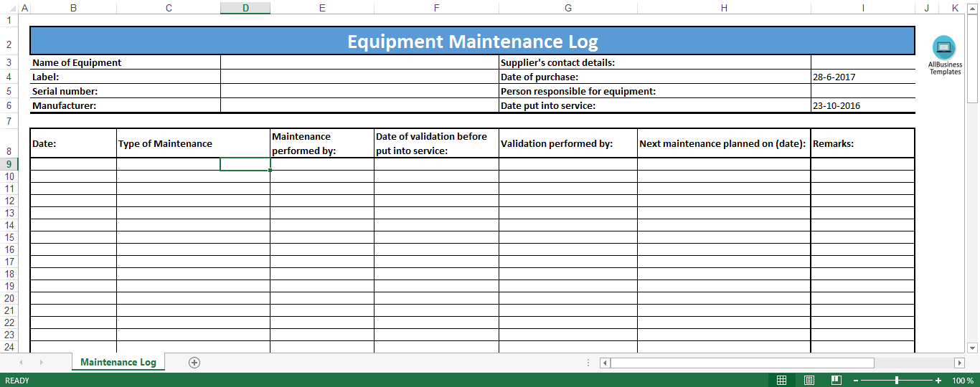Image resolution: width=980 pixels, height=387 pixels.
Task: Click horizontal scrollbar right arrow
Action: (959, 363)
